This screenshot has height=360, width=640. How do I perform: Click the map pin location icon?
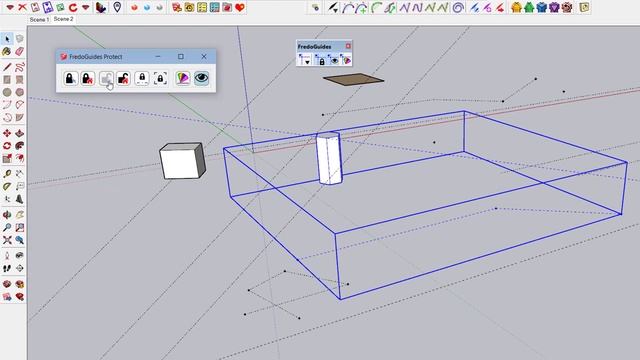coord(117,7)
